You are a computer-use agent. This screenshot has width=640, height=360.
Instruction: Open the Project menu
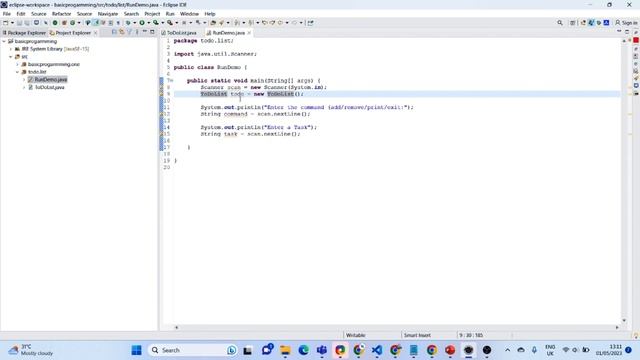(x=152, y=13)
